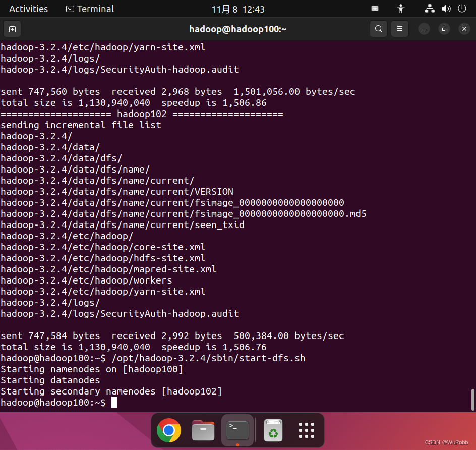Click the name/current/VERSION file path
This screenshot has width=476, height=450.
117,192
